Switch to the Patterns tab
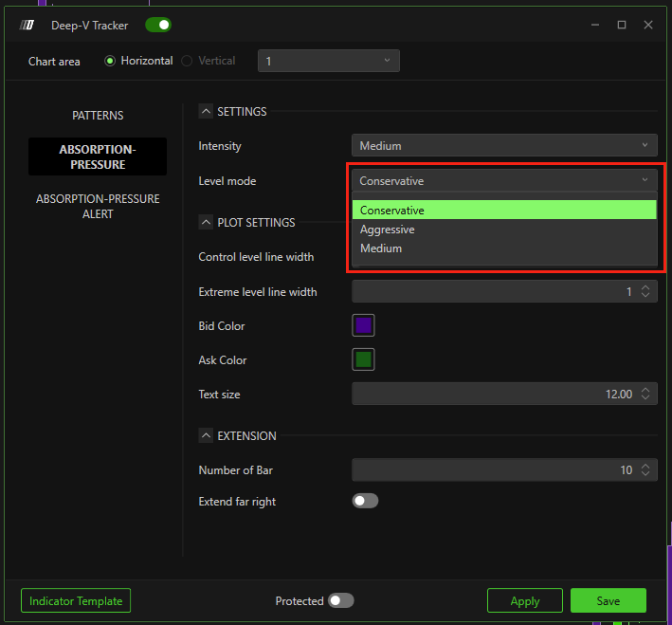This screenshot has height=625, width=672. point(98,116)
